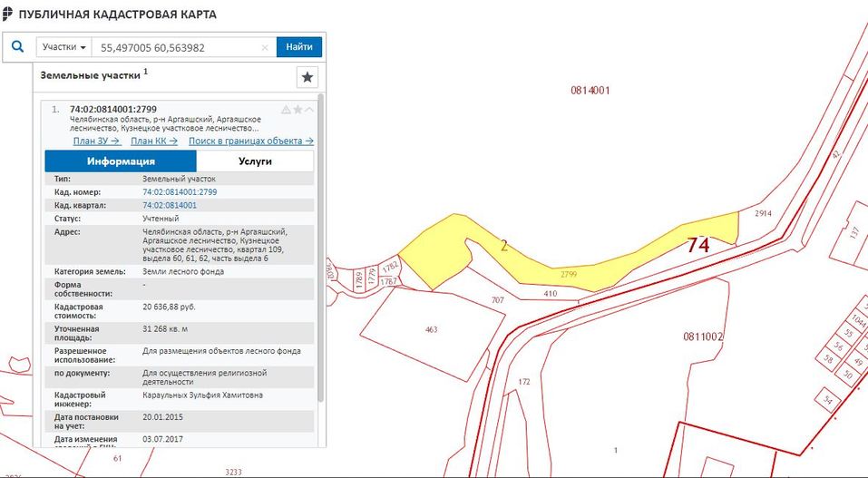Add parcel 2799 to favorites with star

297,110
